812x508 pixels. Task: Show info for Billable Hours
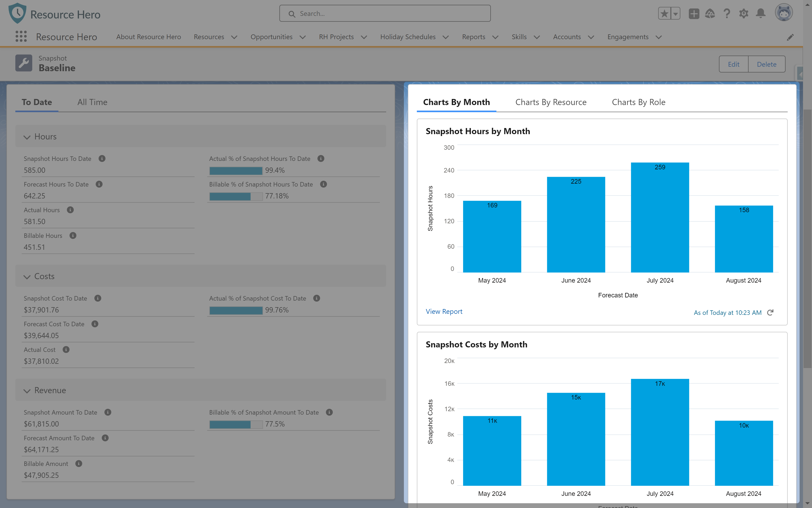[x=73, y=235]
